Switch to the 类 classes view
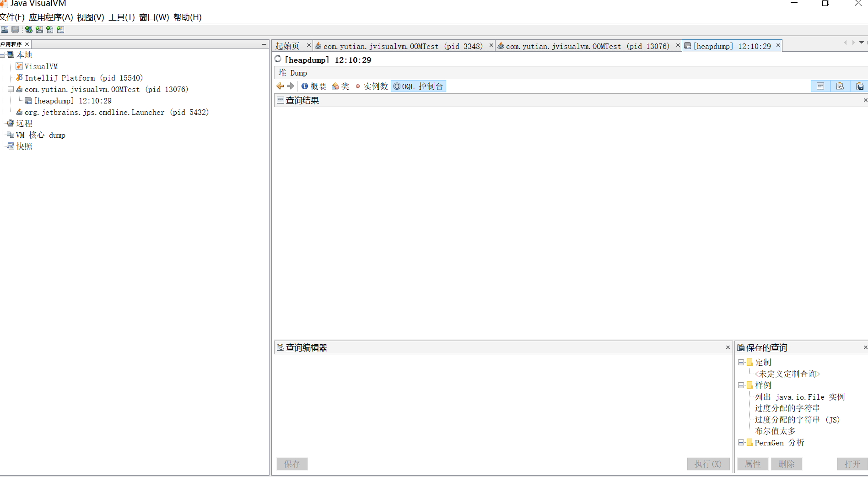Image resolution: width=868 pixels, height=477 pixels. (340, 86)
